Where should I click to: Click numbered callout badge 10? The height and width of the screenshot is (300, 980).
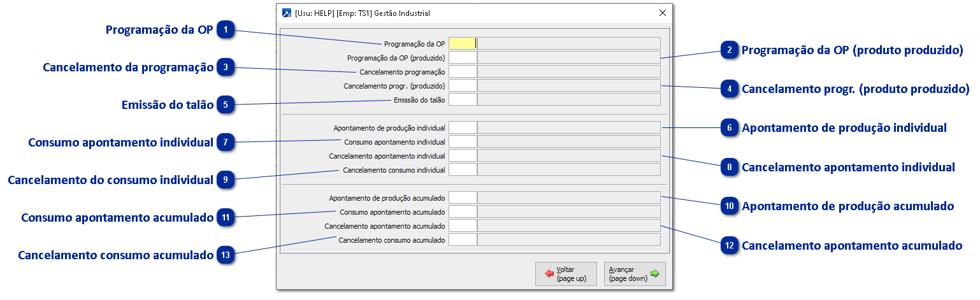tap(730, 206)
